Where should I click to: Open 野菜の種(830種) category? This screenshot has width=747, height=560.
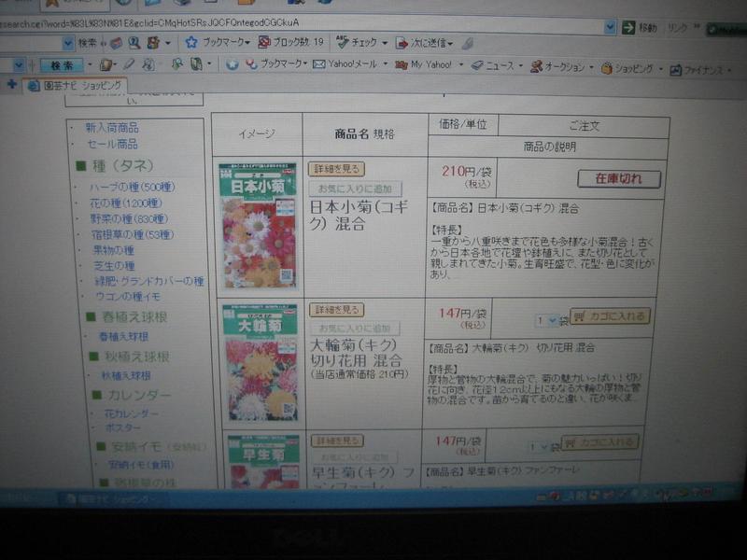click(x=129, y=219)
